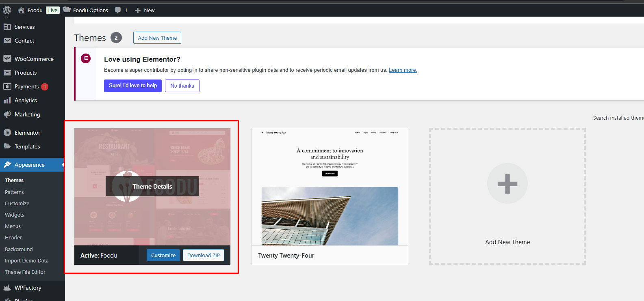Image resolution: width=644 pixels, height=301 pixels.
Task: Open the comments bubble icon in admin bar
Action: (118, 10)
